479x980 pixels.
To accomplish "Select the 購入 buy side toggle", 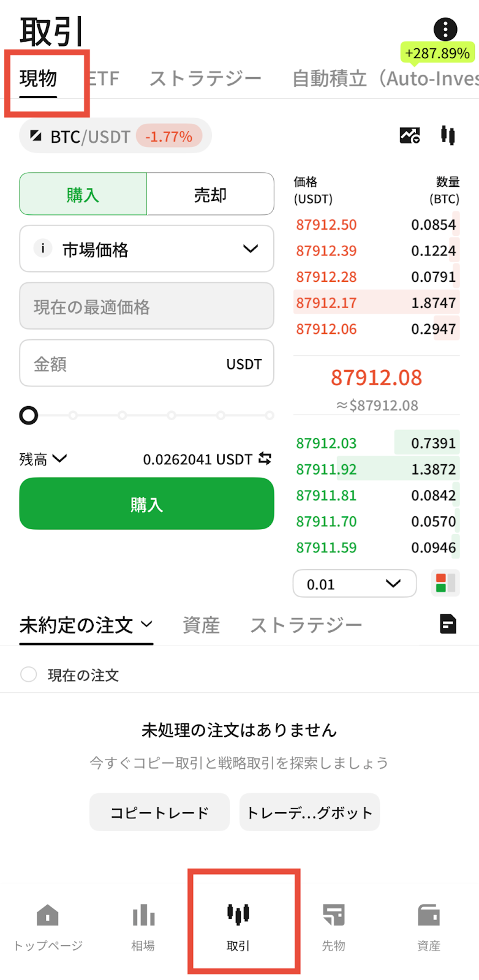I will click(83, 194).
